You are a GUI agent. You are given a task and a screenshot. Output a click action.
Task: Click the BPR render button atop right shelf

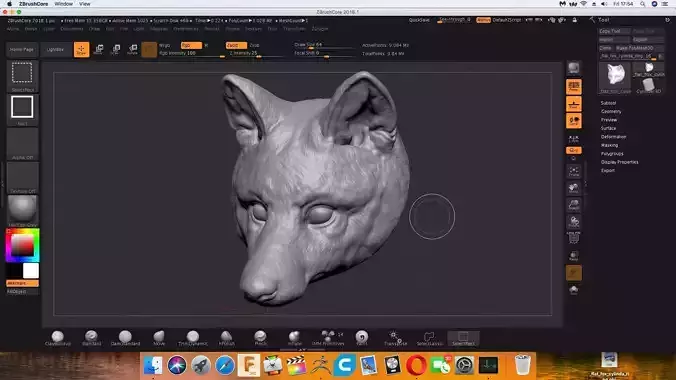574,68
